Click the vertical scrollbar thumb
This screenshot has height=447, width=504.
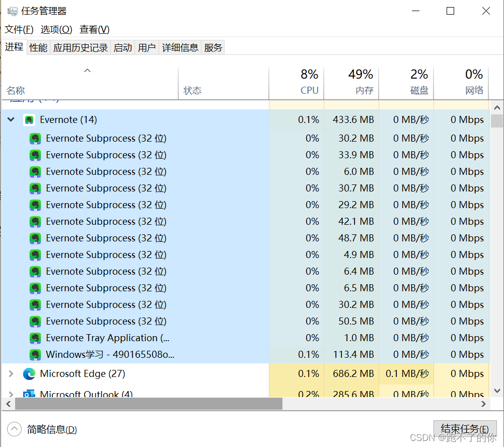[497, 121]
